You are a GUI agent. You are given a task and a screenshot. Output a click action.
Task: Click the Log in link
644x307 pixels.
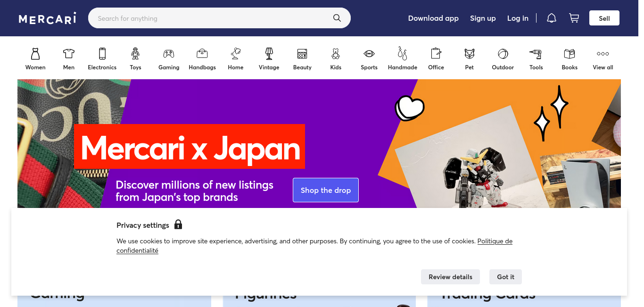click(518, 18)
